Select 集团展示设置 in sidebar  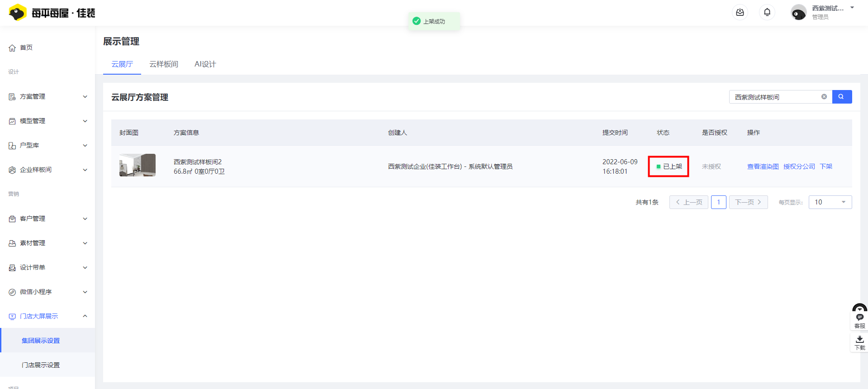pyautogui.click(x=47, y=341)
